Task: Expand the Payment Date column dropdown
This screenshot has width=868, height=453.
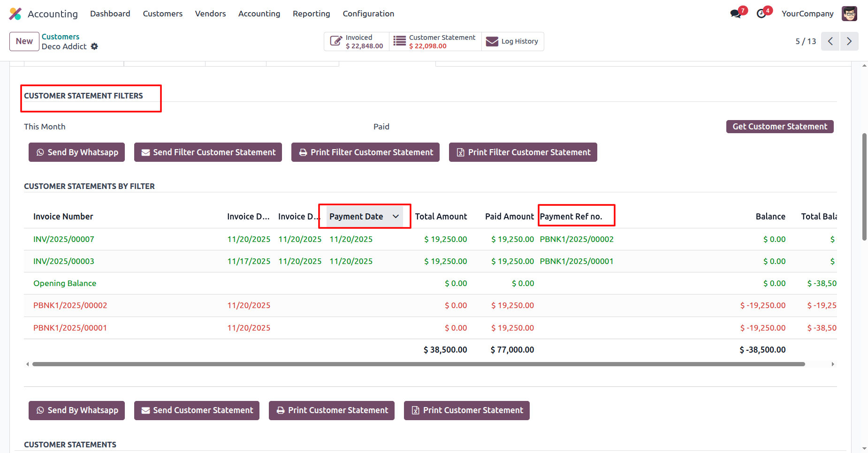Action: (x=396, y=217)
